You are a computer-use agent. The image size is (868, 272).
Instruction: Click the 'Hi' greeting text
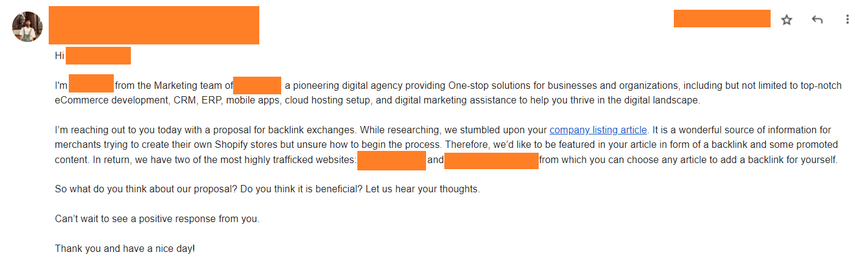(60, 55)
